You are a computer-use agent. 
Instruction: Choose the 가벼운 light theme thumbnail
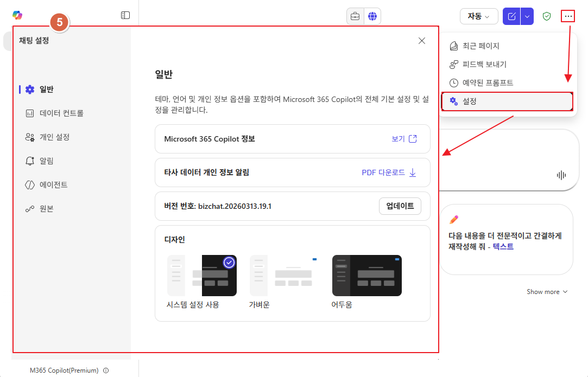pyautogui.click(x=284, y=276)
